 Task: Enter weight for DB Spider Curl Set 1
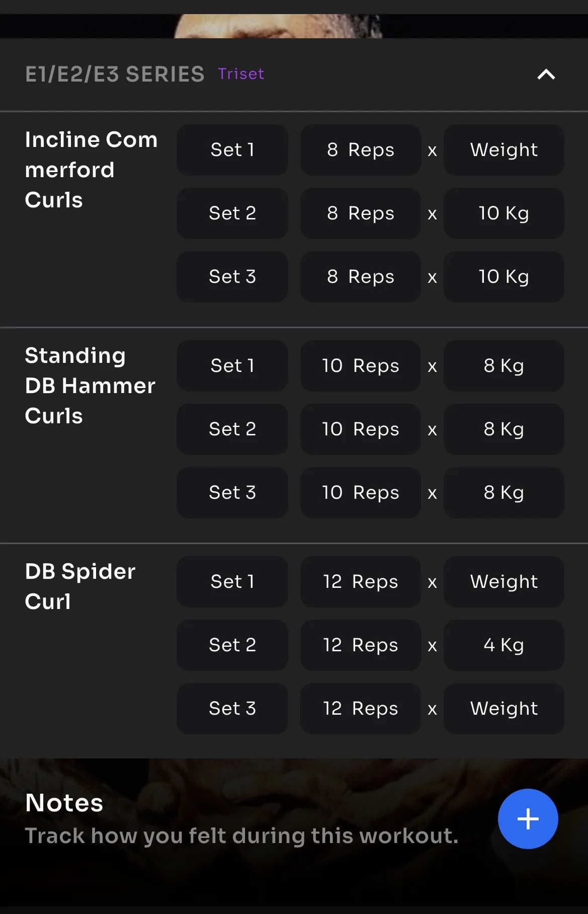click(x=503, y=582)
